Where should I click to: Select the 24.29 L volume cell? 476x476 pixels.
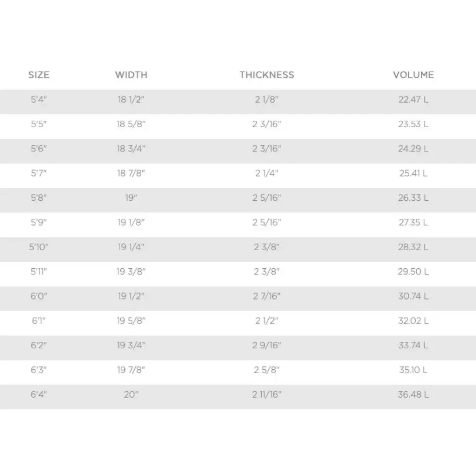(x=413, y=149)
